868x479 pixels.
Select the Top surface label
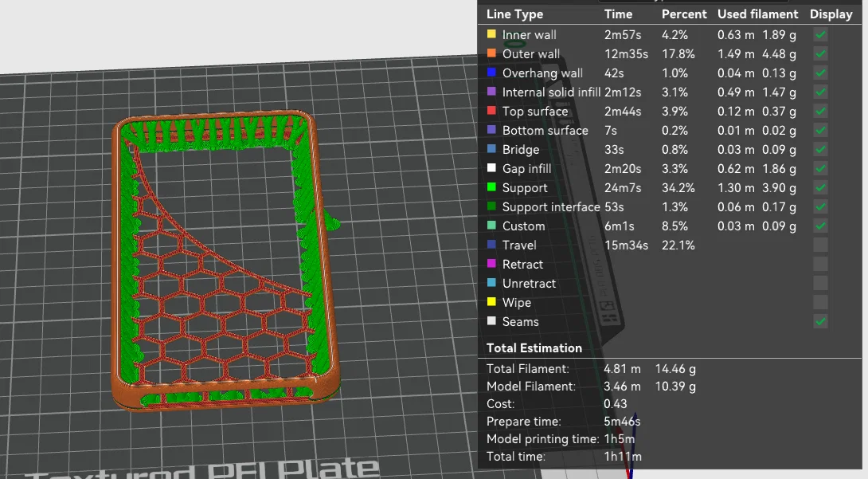535,112
